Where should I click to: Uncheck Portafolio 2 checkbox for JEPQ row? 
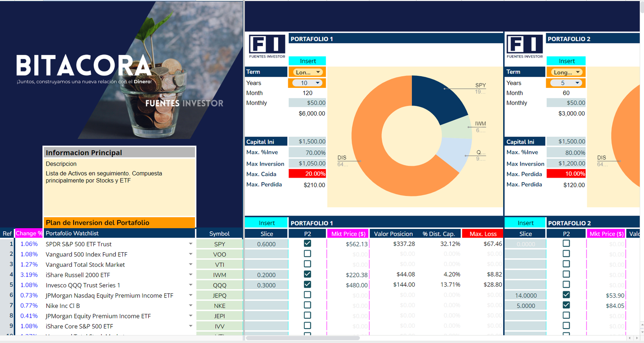pyautogui.click(x=566, y=295)
